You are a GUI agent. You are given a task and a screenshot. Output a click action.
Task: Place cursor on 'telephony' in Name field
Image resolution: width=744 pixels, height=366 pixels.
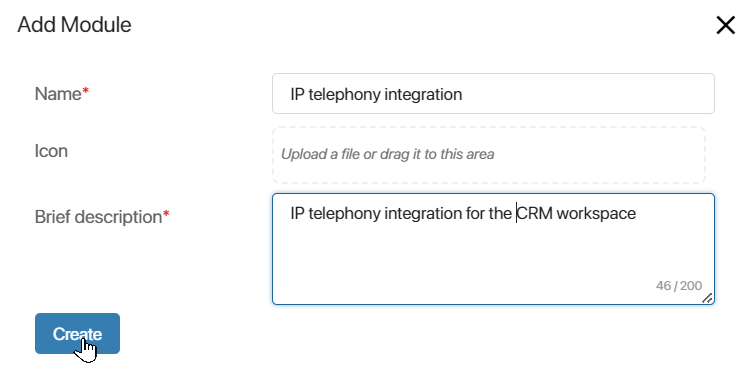point(344,94)
